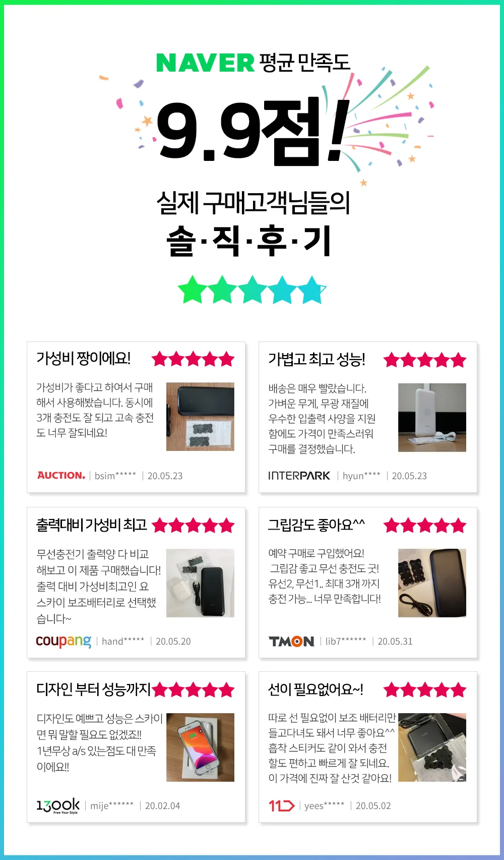The height and width of the screenshot is (860, 504).
Task: Click the review title 디자인 부터 성능까지
Action: (x=93, y=690)
